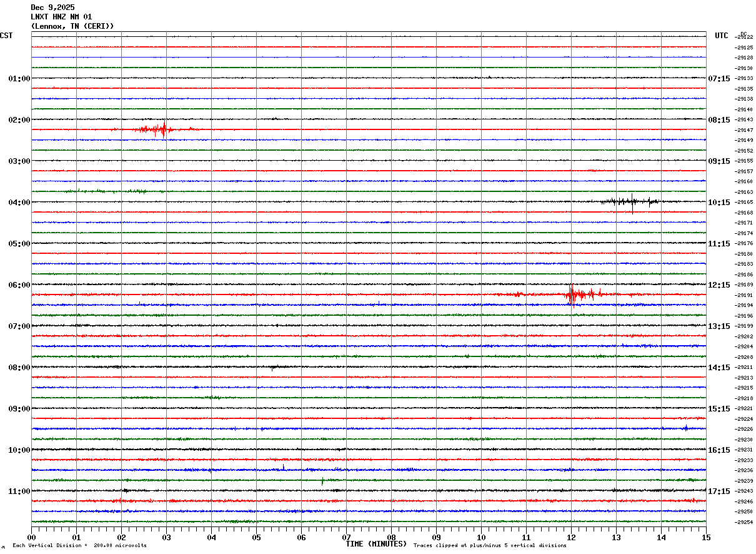Click the 'Each Vertical Division = 200.00 microvolts' note
Image resolution: width=756 pixels, height=554 pixels.
pos(79,546)
